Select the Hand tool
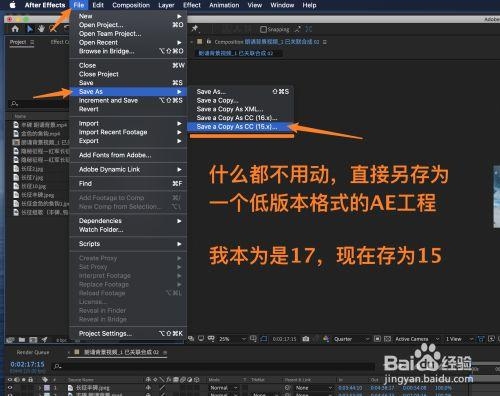The image size is (500, 396). [x=41, y=29]
